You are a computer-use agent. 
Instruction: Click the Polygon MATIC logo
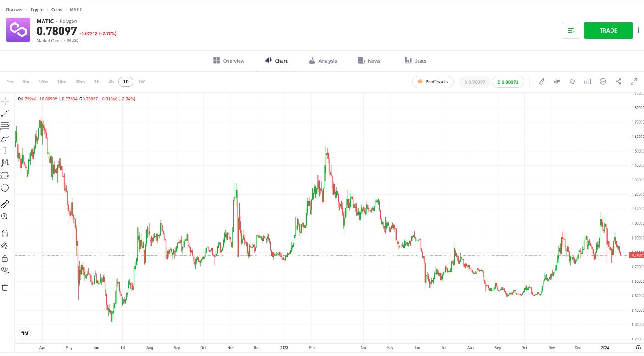(x=18, y=30)
